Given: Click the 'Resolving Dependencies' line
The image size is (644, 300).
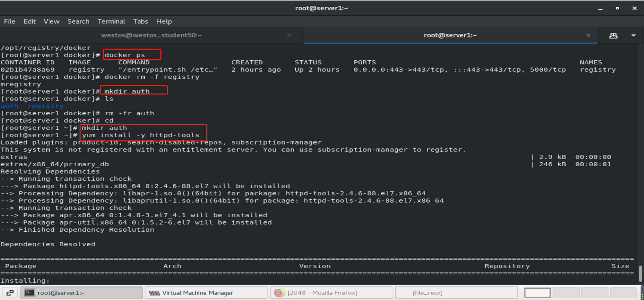Looking at the screenshot, I should pos(50,172).
